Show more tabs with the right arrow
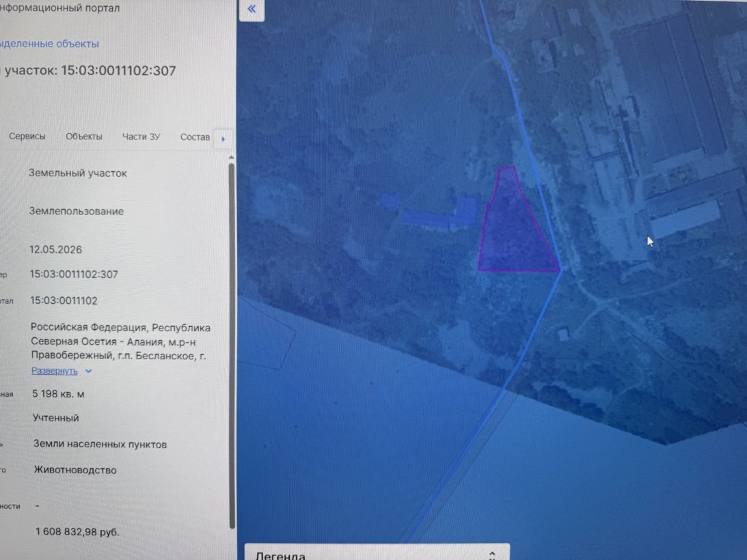 click(x=223, y=139)
